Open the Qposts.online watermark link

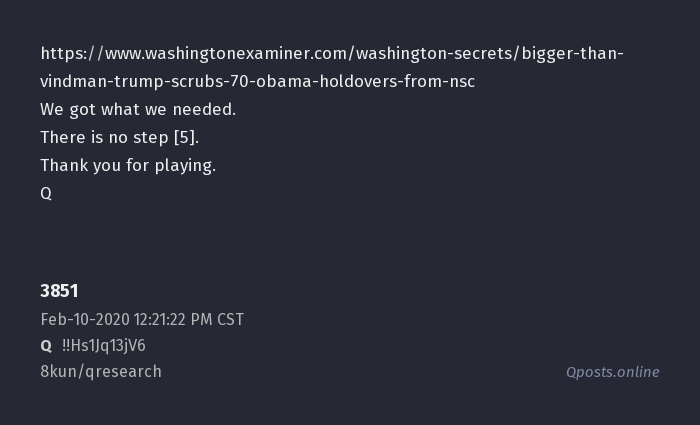612,372
